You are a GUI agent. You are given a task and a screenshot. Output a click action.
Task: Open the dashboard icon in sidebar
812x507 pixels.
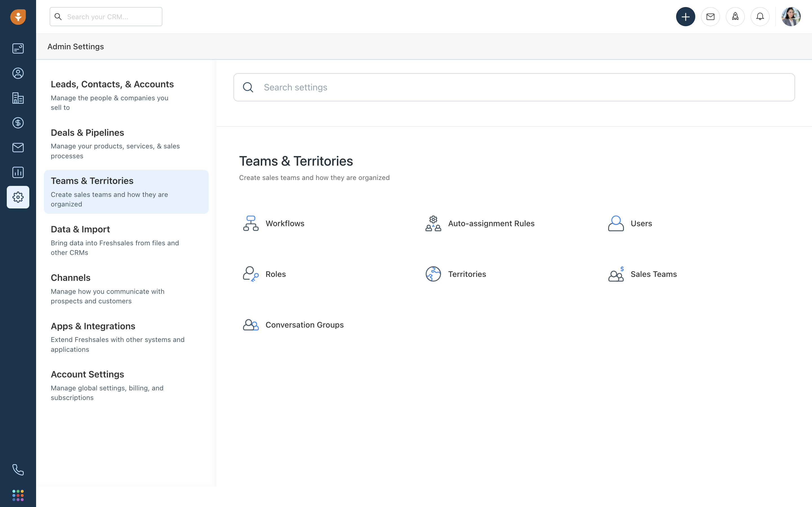18,49
